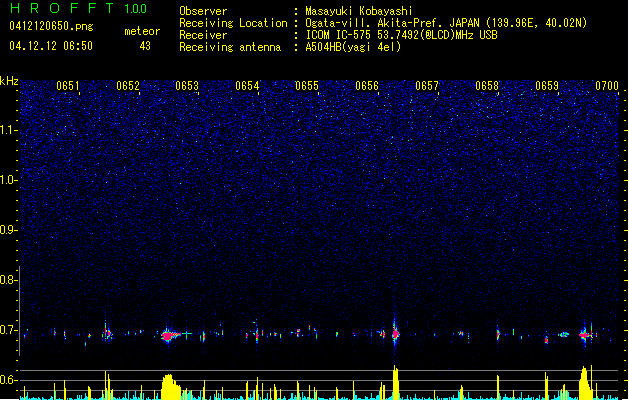This screenshot has width=629, height=400.
Task: Select the filename 0412120650.png
Action: click(51, 26)
